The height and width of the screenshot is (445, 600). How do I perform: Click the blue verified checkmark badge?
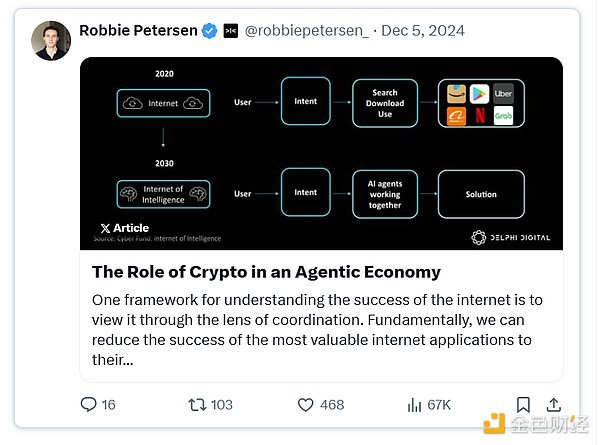coord(210,31)
